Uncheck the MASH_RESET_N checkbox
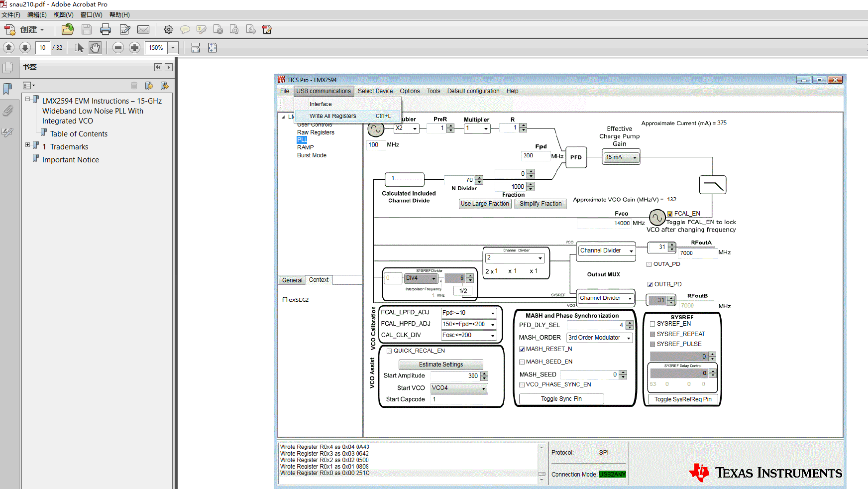This screenshot has height=489, width=868. coord(522,349)
